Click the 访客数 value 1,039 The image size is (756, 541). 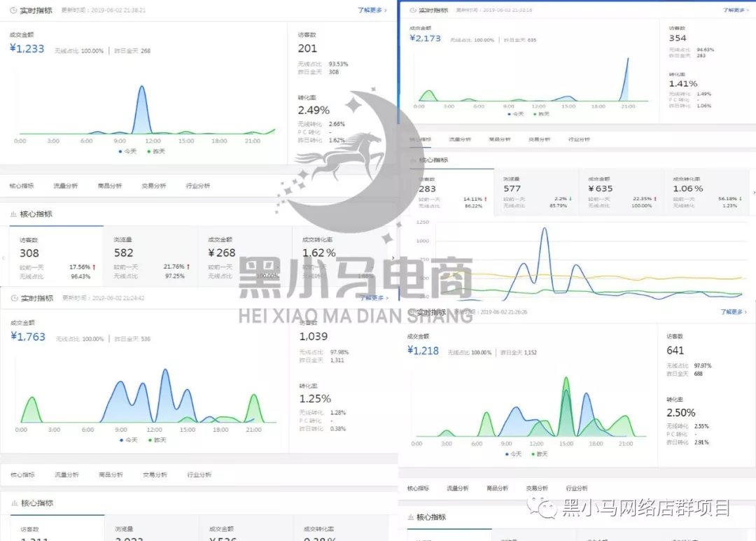314,336
